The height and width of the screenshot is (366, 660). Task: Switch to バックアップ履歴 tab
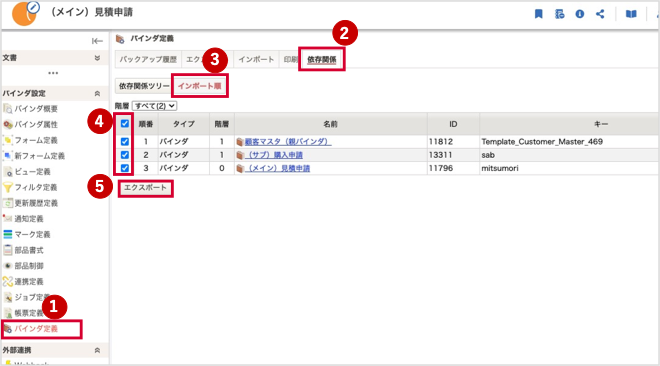pos(148,60)
